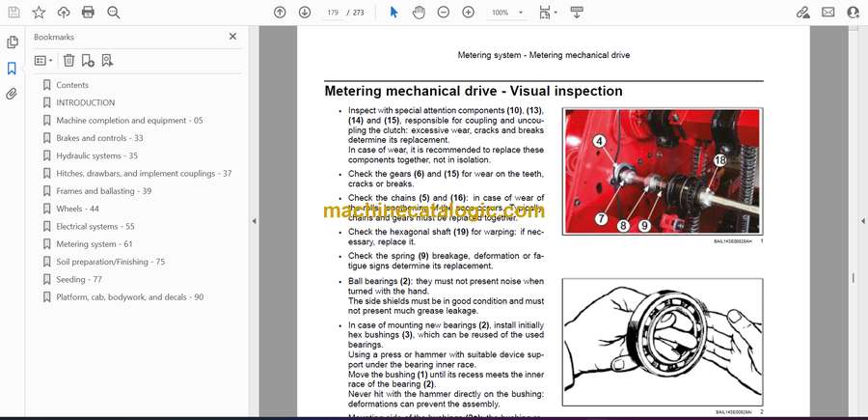868x420 pixels.
Task: Go to previous page arrow
Action: tap(280, 13)
